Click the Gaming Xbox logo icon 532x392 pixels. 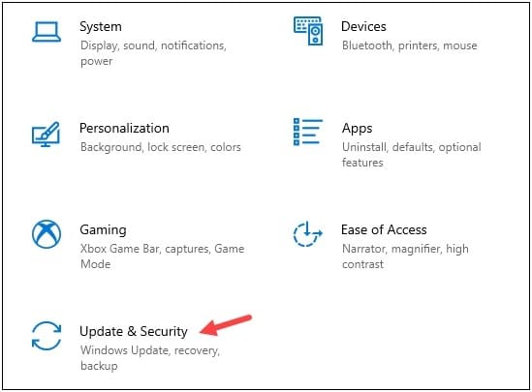[x=47, y=234]
